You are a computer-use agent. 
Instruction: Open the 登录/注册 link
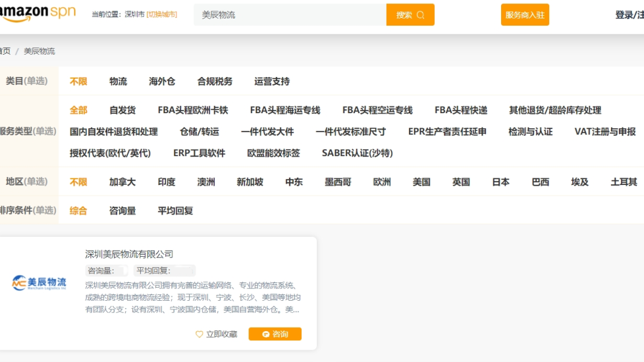(630, 14)
